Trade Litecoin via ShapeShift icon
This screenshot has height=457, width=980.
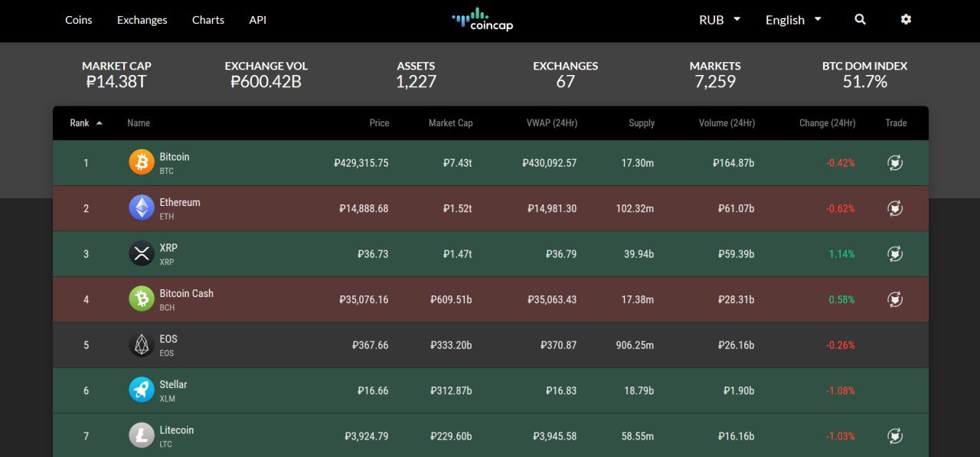(x=895, y=436)
